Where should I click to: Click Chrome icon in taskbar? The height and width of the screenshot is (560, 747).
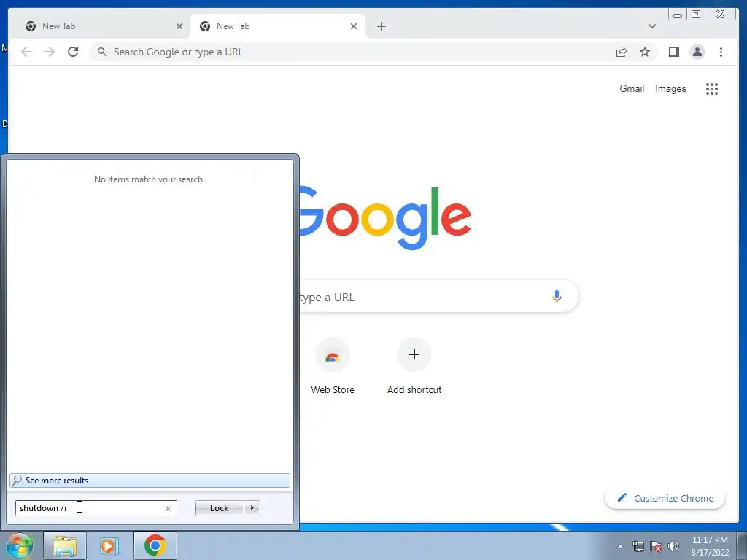tap(155, 545)
